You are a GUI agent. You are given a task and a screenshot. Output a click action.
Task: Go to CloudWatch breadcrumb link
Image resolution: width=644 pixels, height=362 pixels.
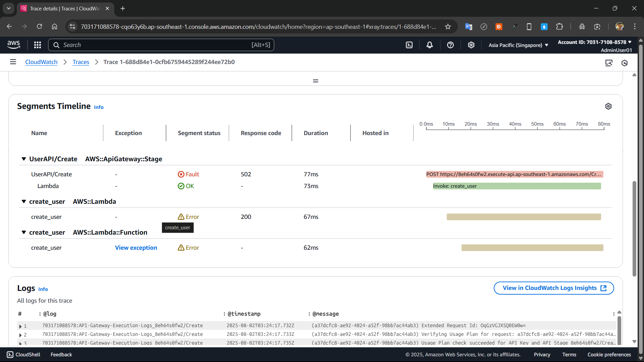41,62
